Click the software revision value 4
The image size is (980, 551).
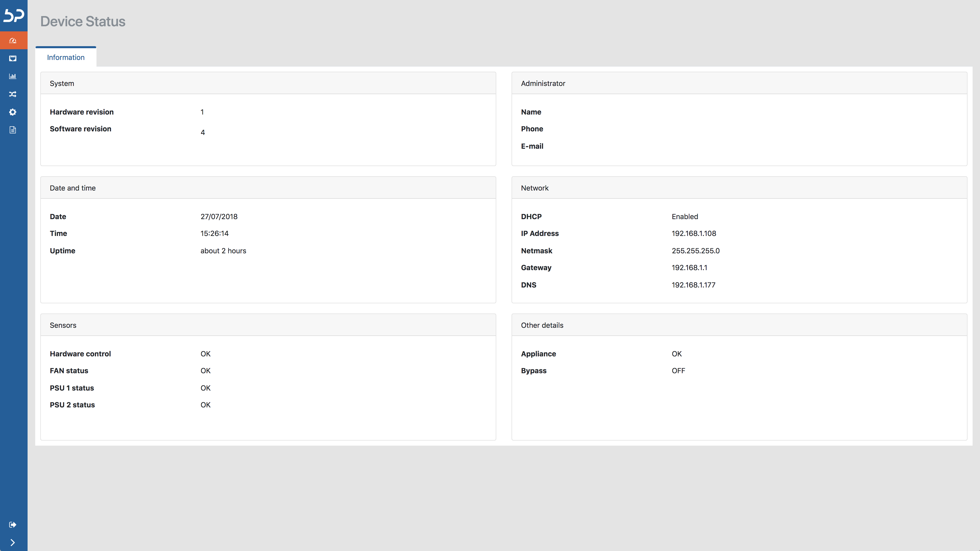[x=203, y=132]
